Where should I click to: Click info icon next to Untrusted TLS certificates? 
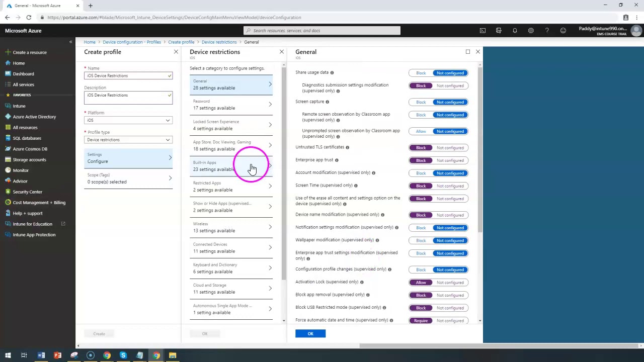coord(347,147)
